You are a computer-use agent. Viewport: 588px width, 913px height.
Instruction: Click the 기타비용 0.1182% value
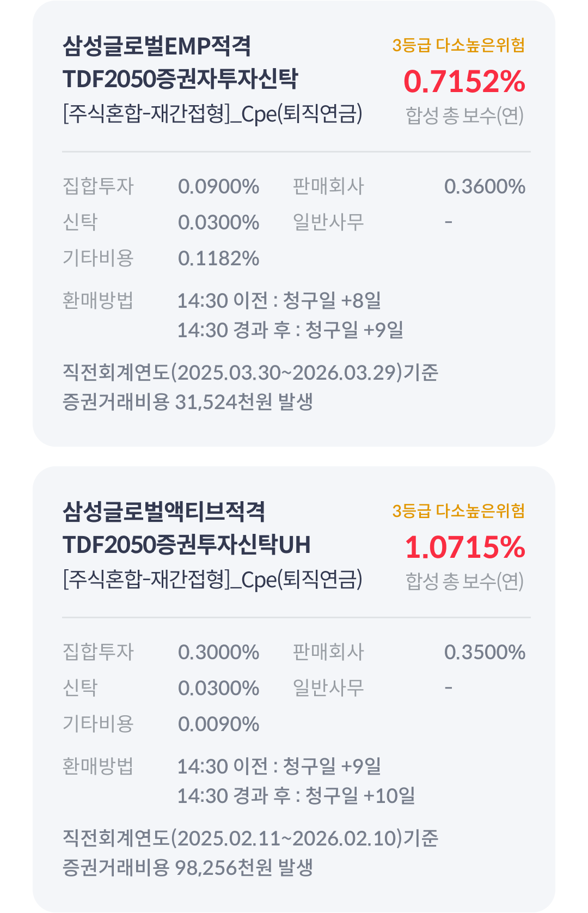click(219, 258)
